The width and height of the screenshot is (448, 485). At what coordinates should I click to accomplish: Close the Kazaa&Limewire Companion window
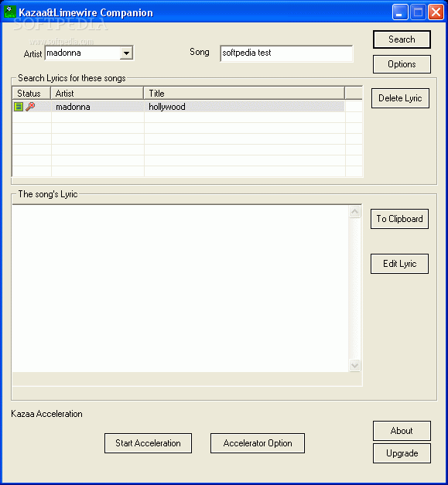pyautogui.click(x=436, y=12)
